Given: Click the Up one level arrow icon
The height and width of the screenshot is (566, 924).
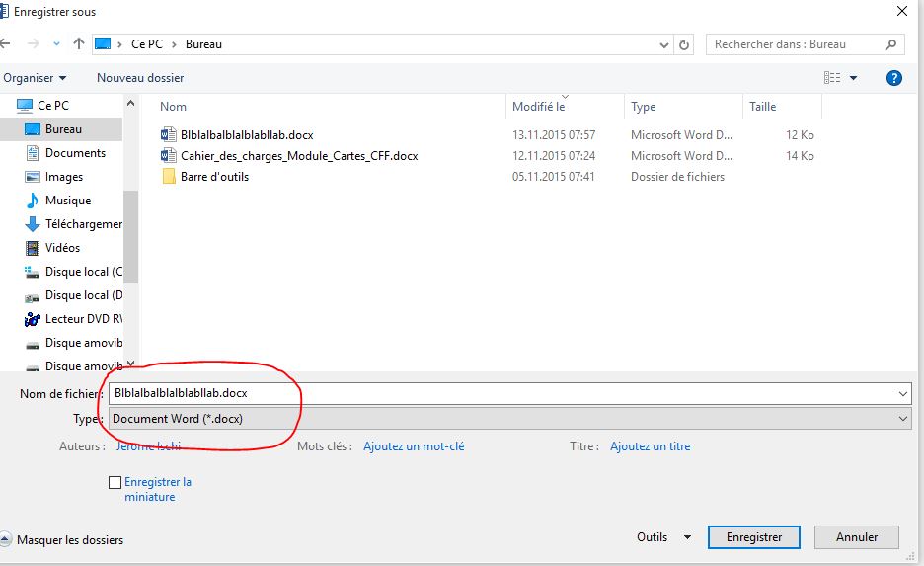Looking at the screenshot, I should [x=79, y=44].
